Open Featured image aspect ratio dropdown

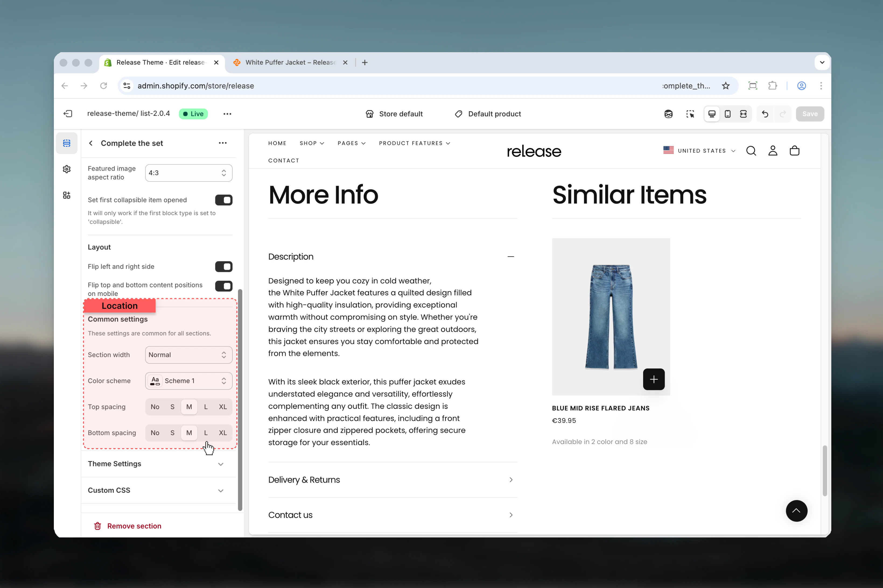pos(189,173)
